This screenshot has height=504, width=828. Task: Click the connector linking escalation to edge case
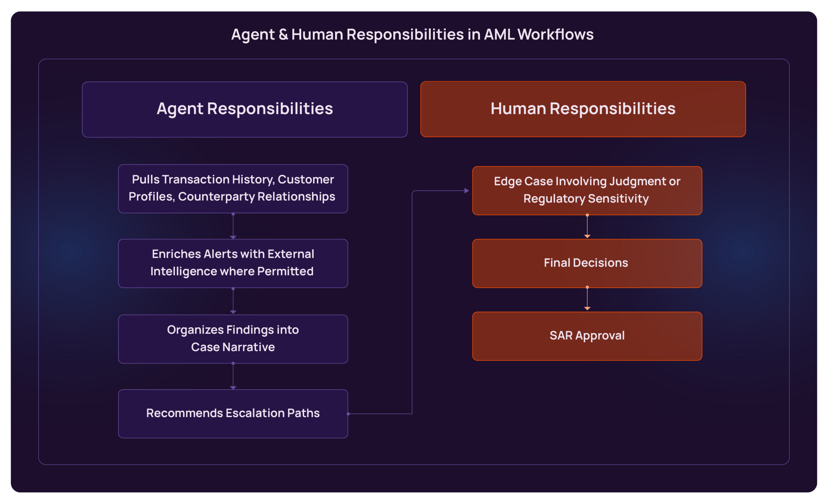412,302
